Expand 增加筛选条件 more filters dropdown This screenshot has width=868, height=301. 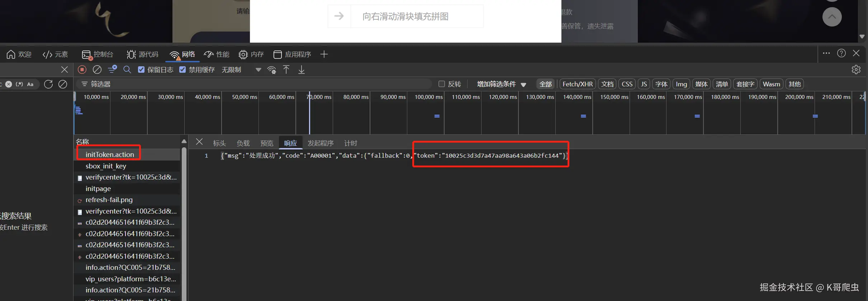502,84
